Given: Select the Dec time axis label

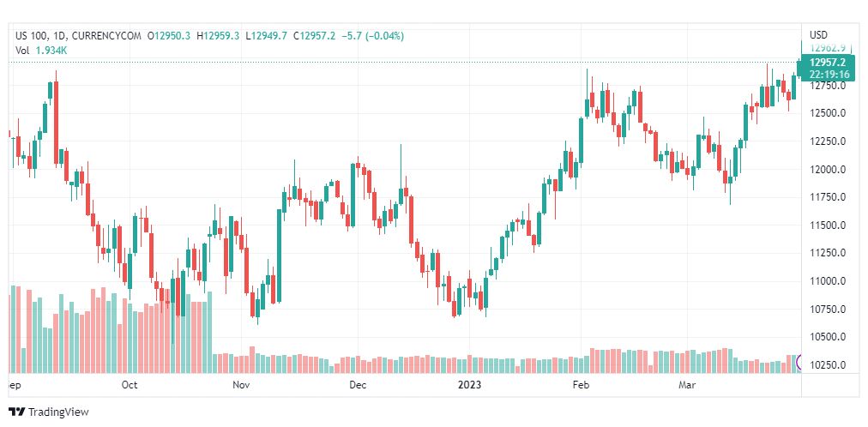Looking at the screenshot, I should [359, 385].
